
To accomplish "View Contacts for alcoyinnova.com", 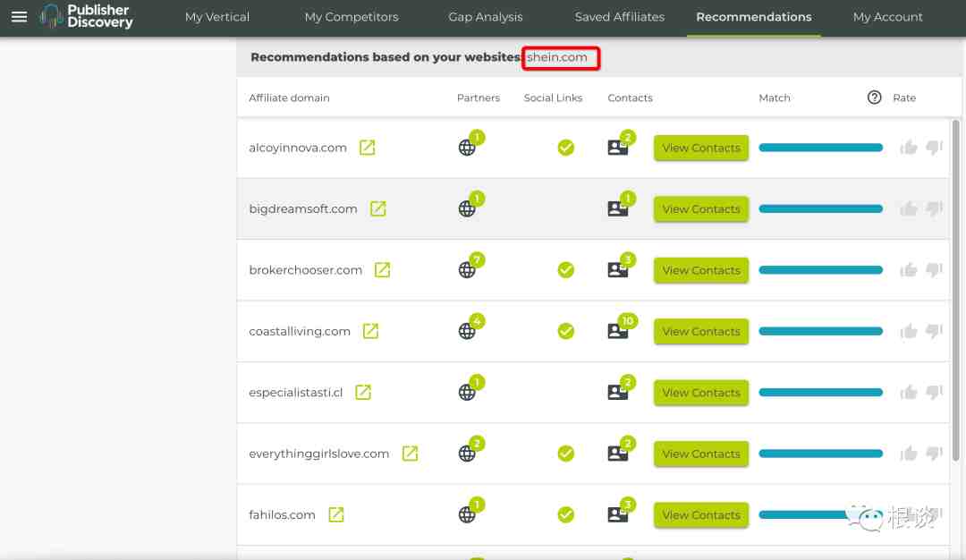I will [x=701, y=148].
